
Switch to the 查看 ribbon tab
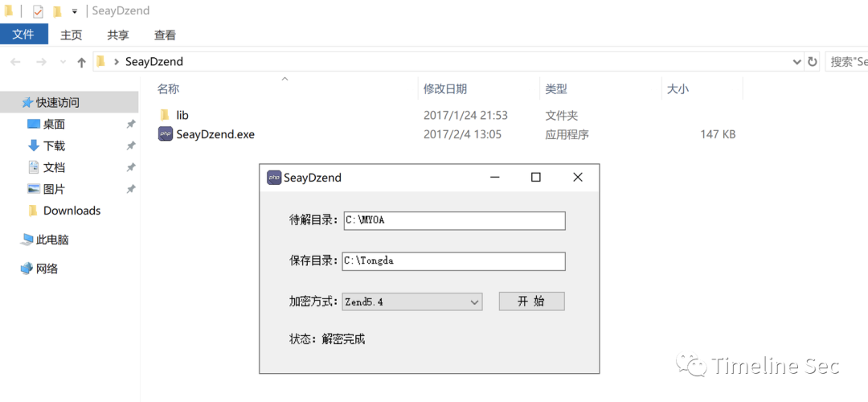tap(165, 35)
